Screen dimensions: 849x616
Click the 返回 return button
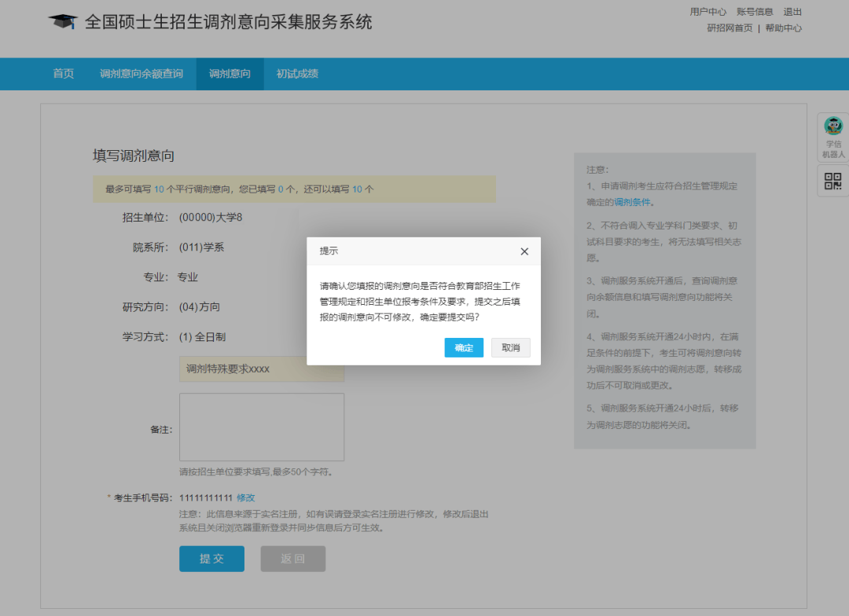click(292, 559)
